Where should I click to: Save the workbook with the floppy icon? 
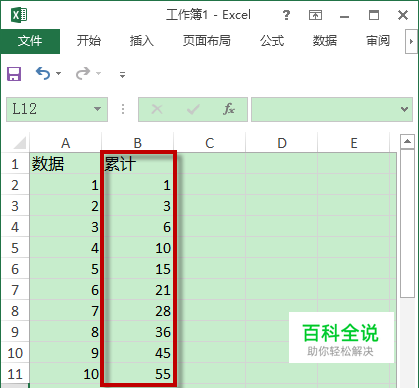point(14,74)
